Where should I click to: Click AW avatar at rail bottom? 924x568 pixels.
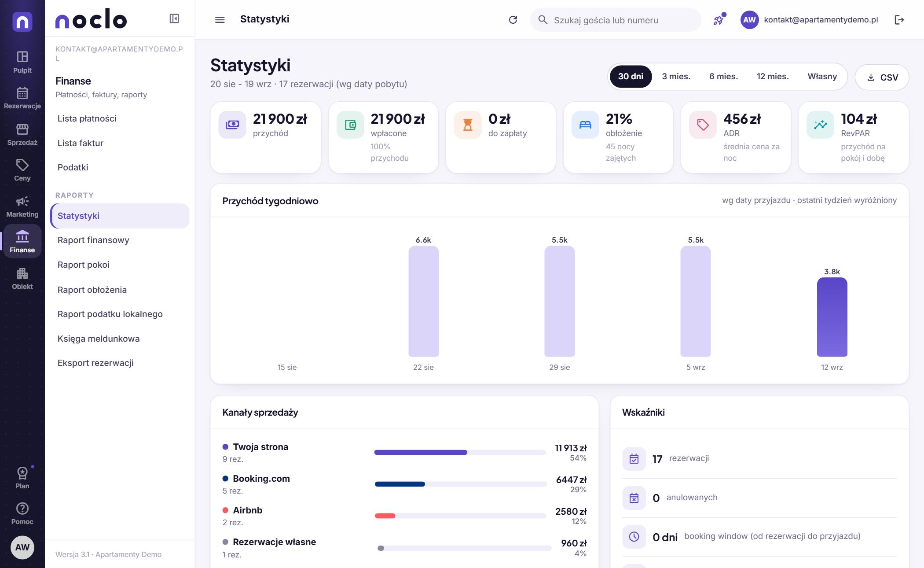click(22, 547)
